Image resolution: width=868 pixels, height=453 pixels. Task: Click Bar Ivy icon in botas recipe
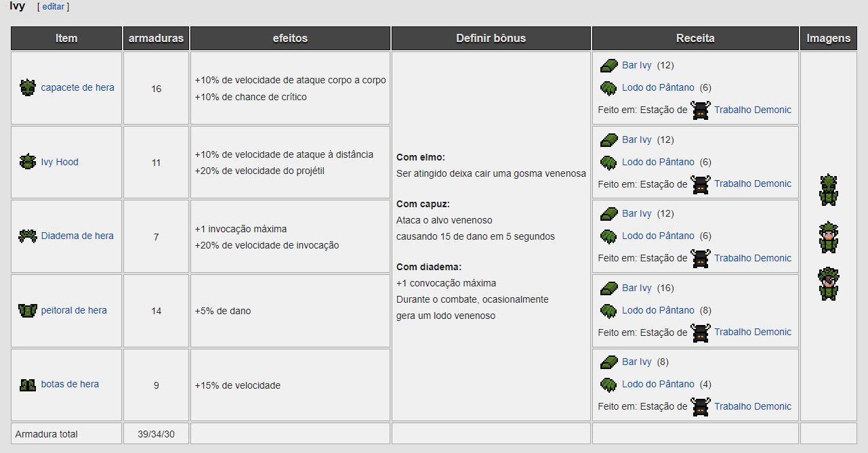pyautogui.click(x=608, y=362)
